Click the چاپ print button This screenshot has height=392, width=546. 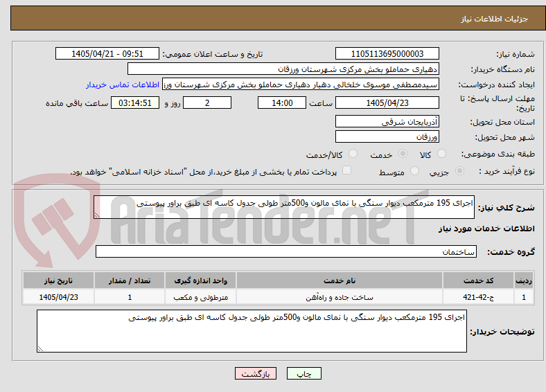tap(304, 373)
